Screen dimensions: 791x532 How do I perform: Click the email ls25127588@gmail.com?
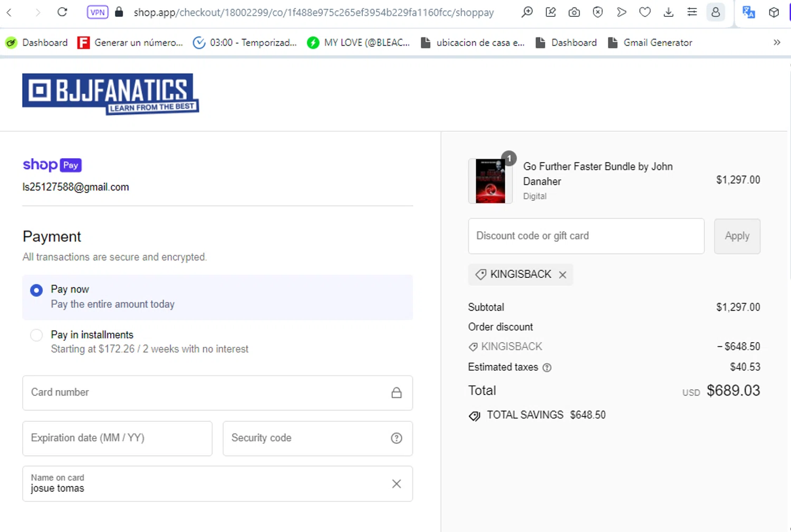tap(75, 187)
